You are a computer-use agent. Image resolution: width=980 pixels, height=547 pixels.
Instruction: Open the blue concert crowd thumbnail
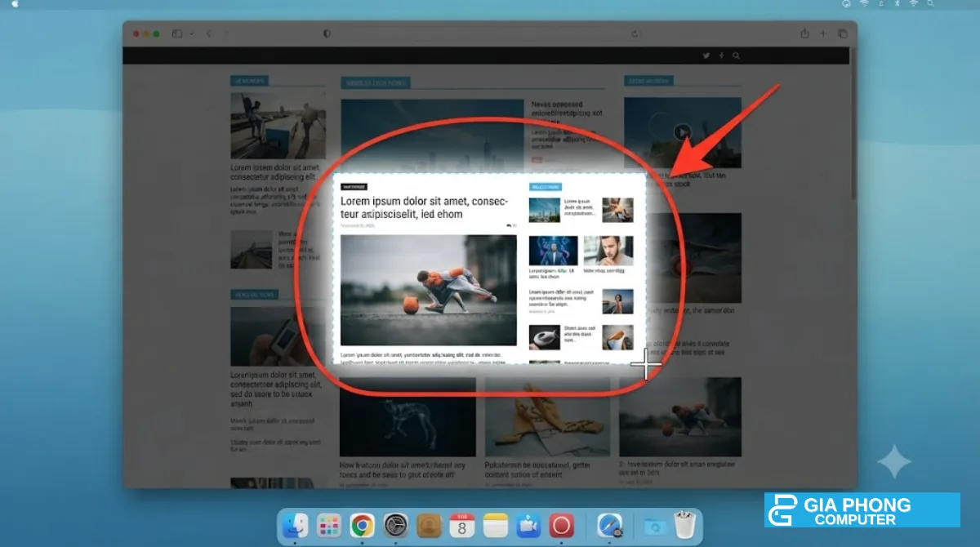click(553, 251)
